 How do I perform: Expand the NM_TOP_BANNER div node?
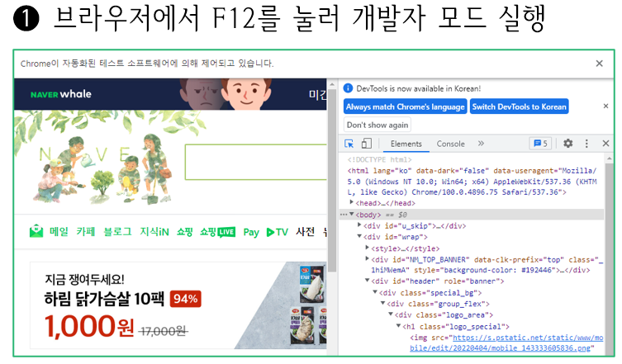pyautogui.click(x=368, y=259)
